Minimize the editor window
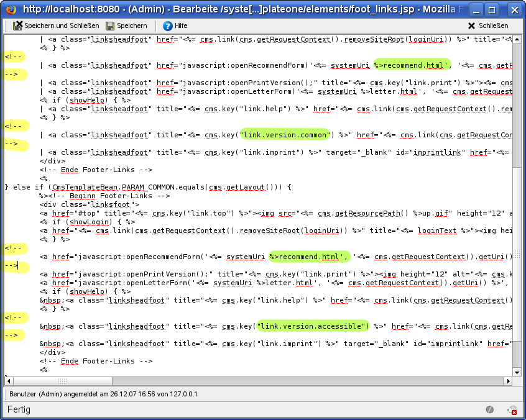The image size is (526, 420). click(x=476, y=10)
